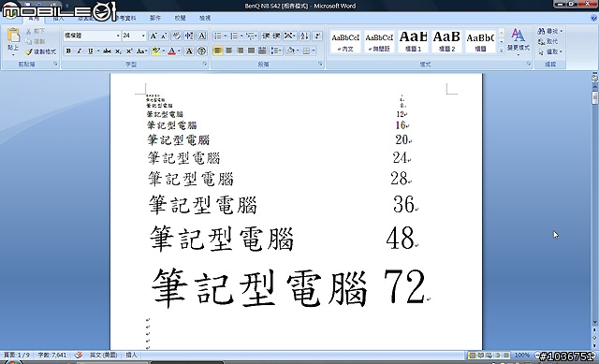Open the Word Help icon
This screenshot has width=599, height=364.
pyautogui.click(x=594, y=18)
